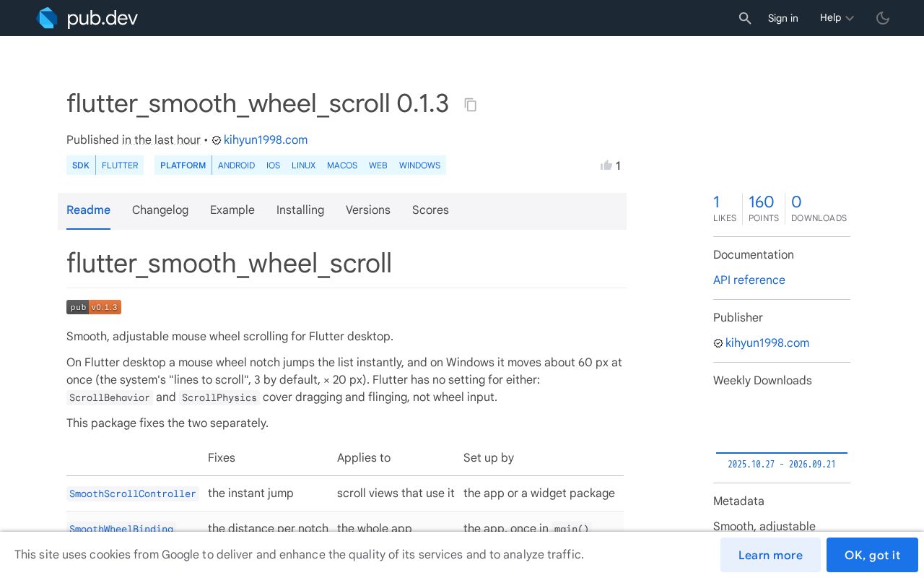Click the SDK tag label
This screenshot has width=924, height=578.
pos(81,165)
